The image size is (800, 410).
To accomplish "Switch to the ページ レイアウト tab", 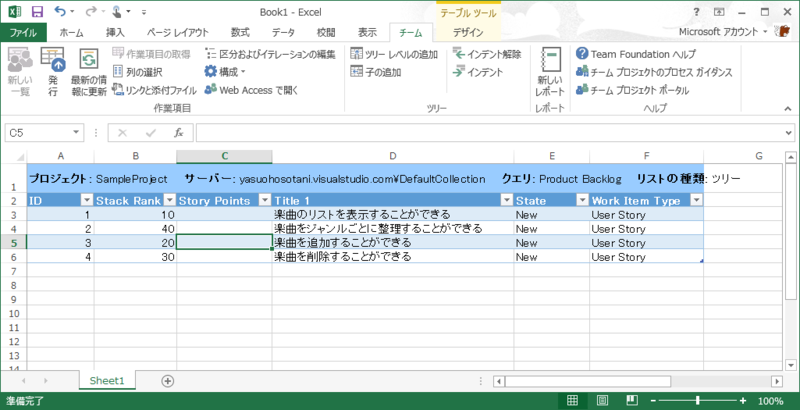I will (178, 33).
